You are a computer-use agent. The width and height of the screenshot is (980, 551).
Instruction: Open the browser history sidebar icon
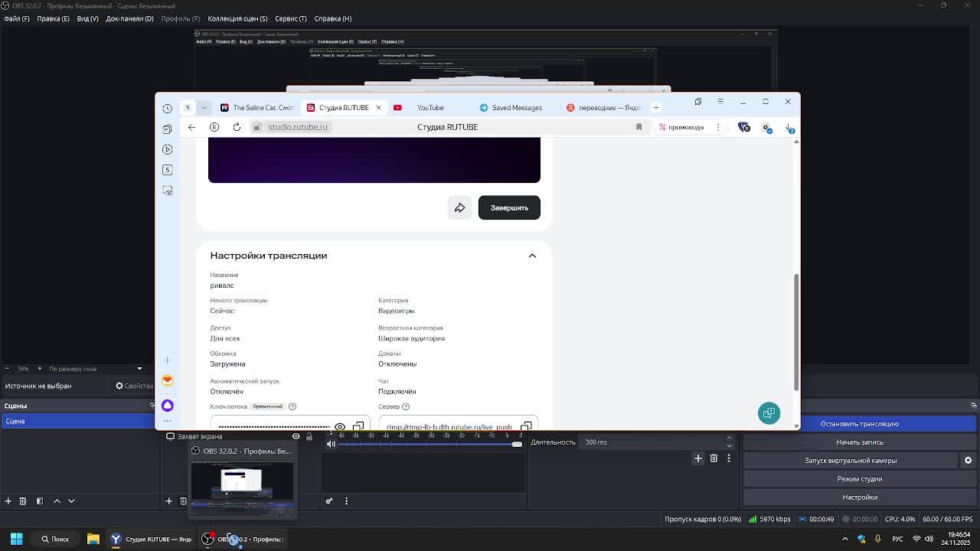coord(168,108)
